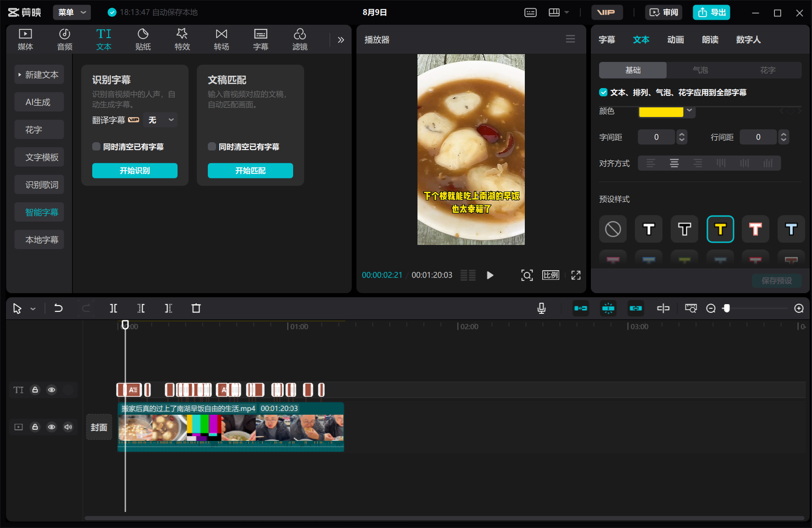Switch to the 朗读 tab
Screen dimensions: 812x528
point(710,40)
